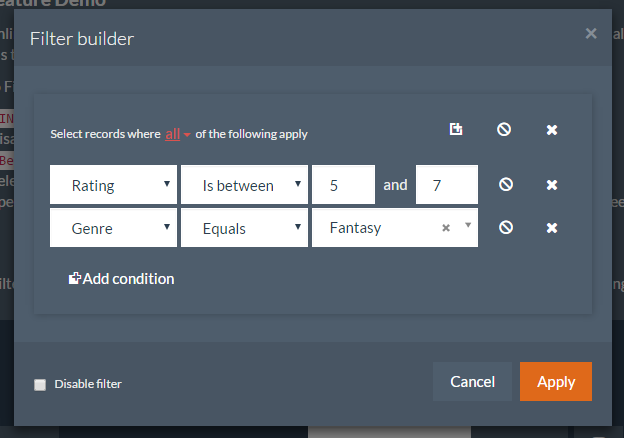Open the Equals operator dropdown
This screenshot has width=624, height=438.
pyautogui.click(x=243, y=227)
